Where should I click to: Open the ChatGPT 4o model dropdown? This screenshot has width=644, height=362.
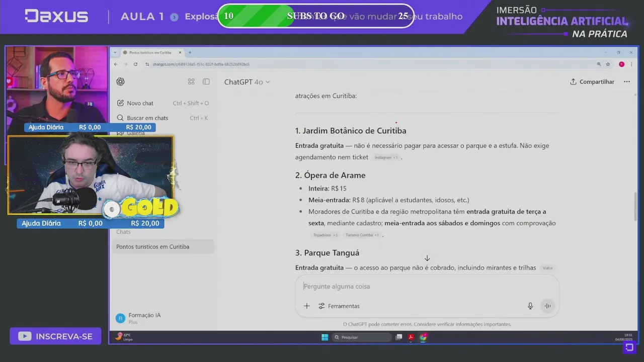(x=247, y=82)
